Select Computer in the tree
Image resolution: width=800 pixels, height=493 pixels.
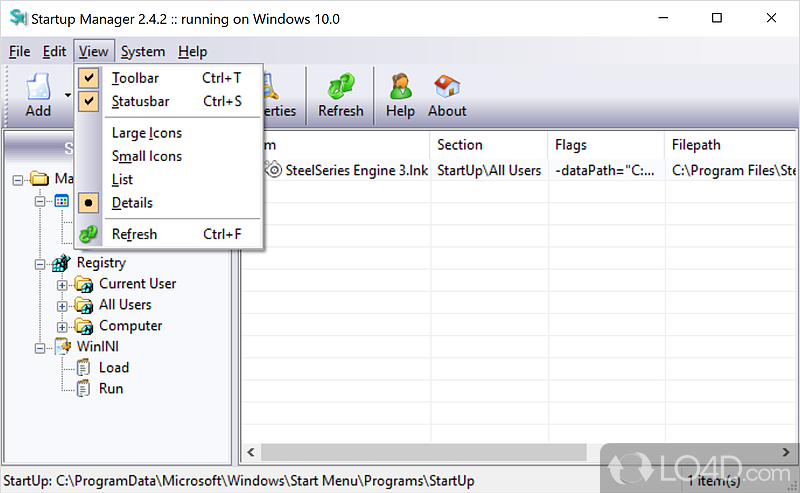click(x=131, y=326)
